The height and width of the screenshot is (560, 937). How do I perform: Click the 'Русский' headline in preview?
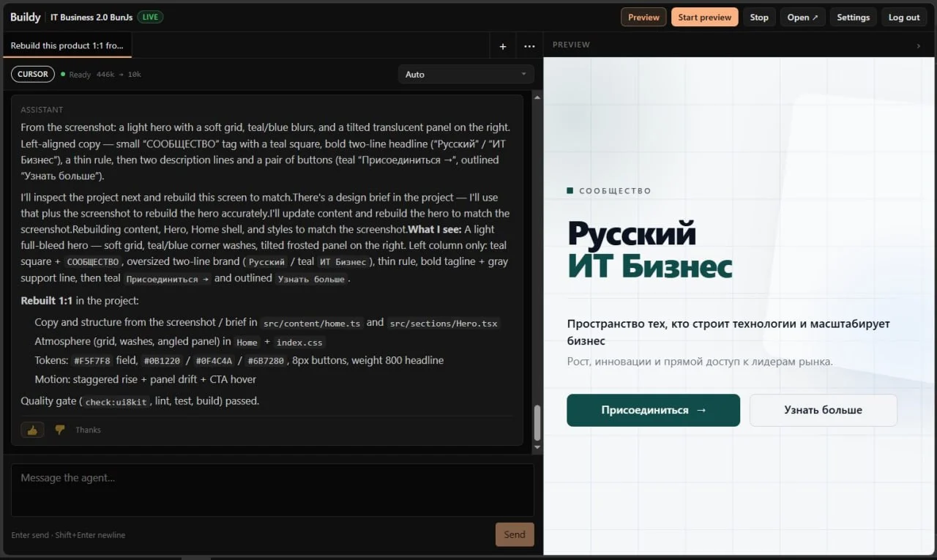[632, 234]
